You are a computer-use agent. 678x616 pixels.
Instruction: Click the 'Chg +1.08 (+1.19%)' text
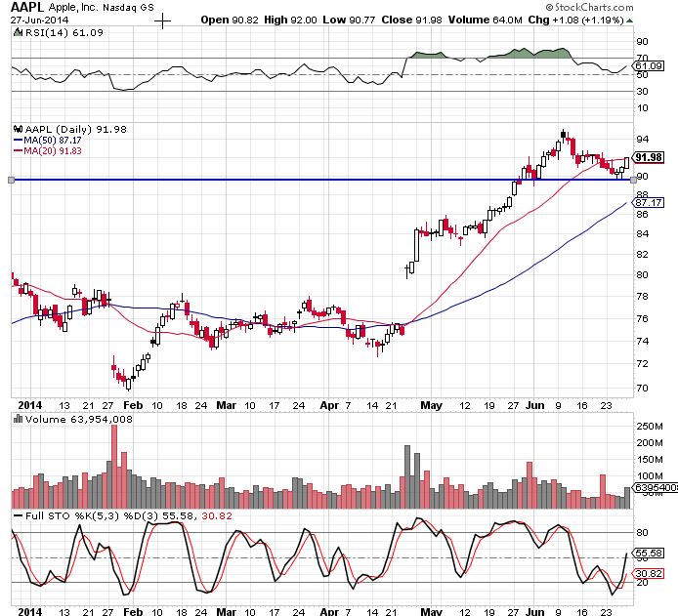click(576, 20)
